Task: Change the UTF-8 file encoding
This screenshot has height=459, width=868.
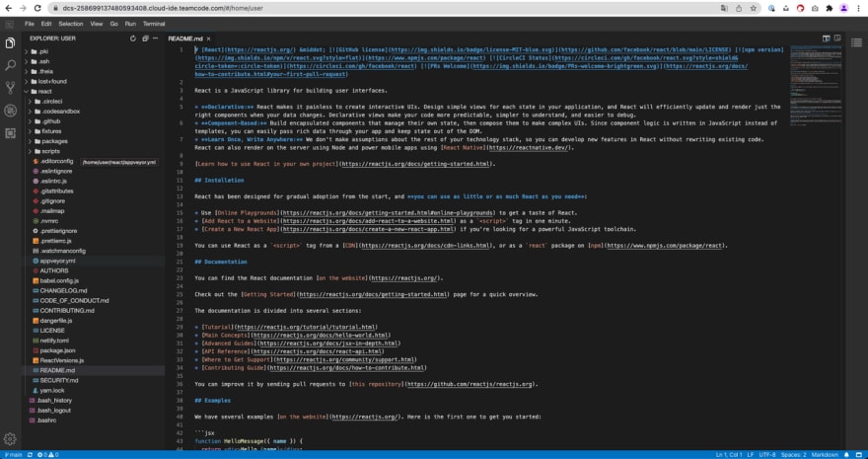Action: click(767, 455)
